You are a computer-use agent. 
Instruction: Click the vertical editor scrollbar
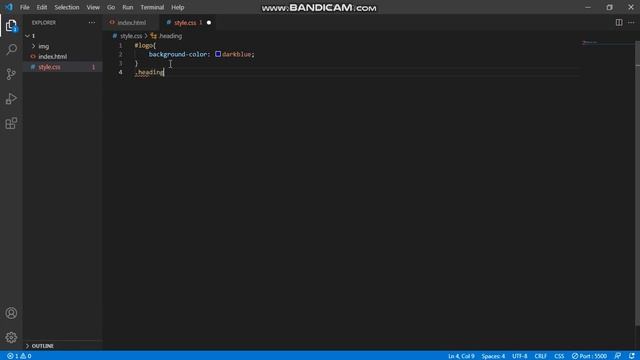(638, 184)
